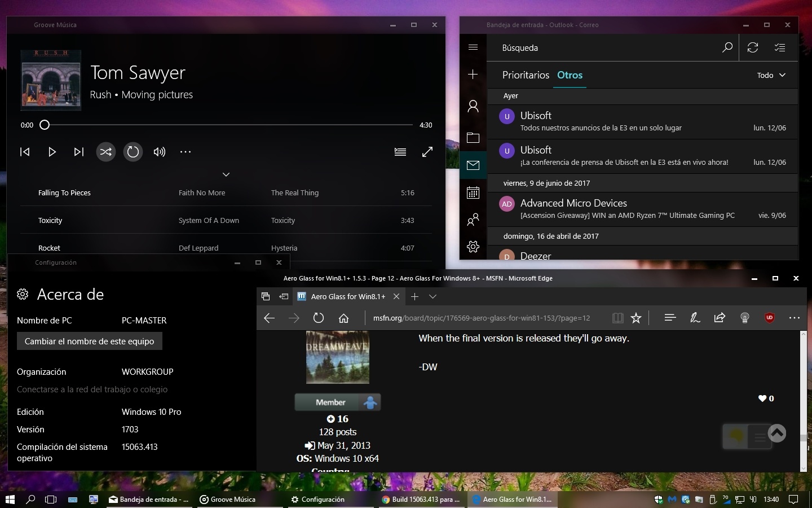Add page to favorites in Edge
Image resolution: width=812 pixels, height=508 pixels.
(x=636, y=318)
